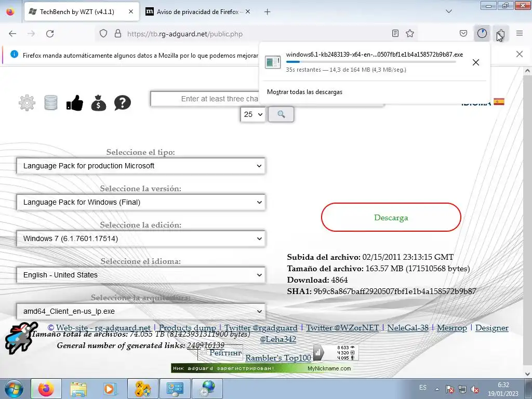This screenshot has width=532, height=399.
Task: Open a new tab with plus button
Action: [268, 12]
